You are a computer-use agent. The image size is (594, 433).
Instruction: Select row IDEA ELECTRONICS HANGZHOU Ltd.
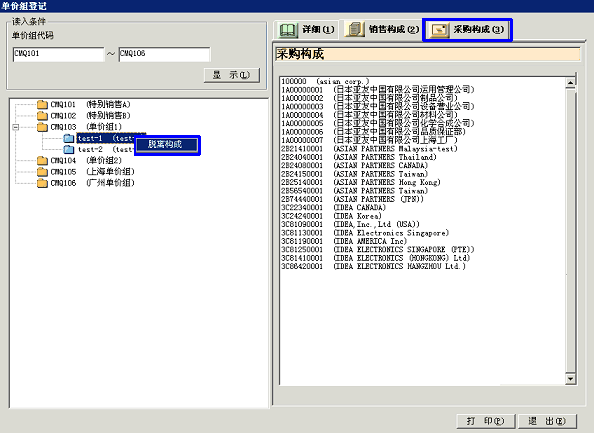tap(374, 266)
